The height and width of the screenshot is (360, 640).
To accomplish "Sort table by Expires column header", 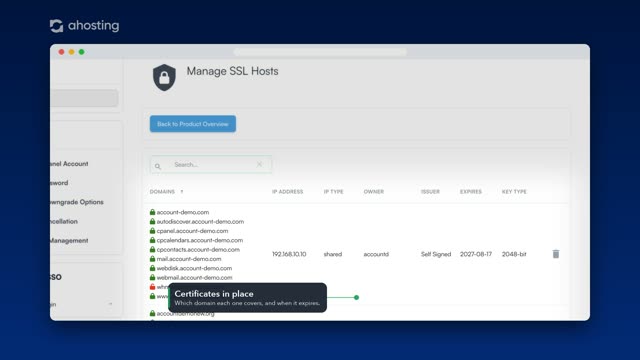I will (x=471, y=191).
